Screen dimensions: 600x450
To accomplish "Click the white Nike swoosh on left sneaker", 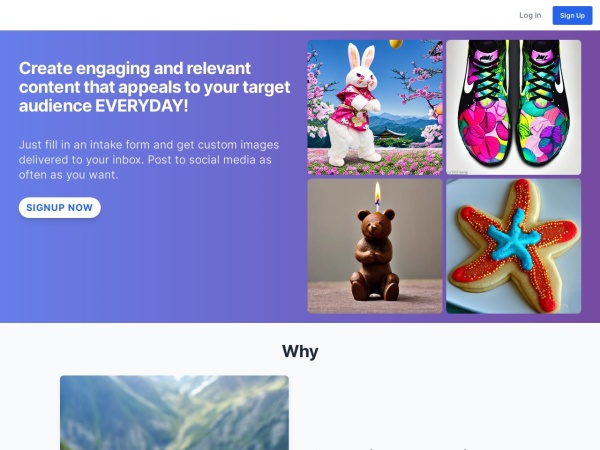I will [468, 83].
